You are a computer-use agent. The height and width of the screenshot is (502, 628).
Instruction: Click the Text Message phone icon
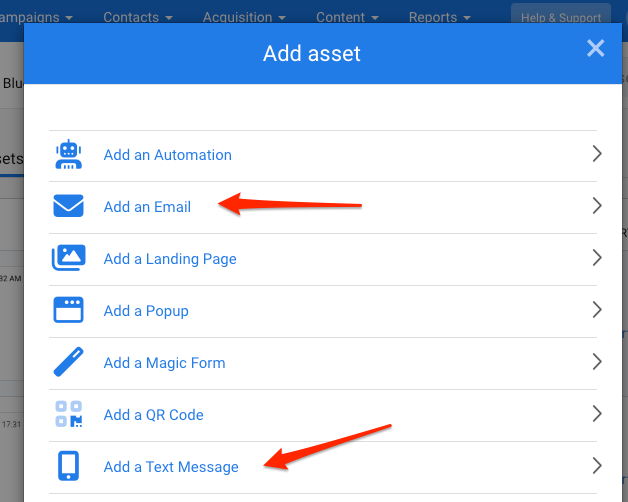click(x=68, y=466)
